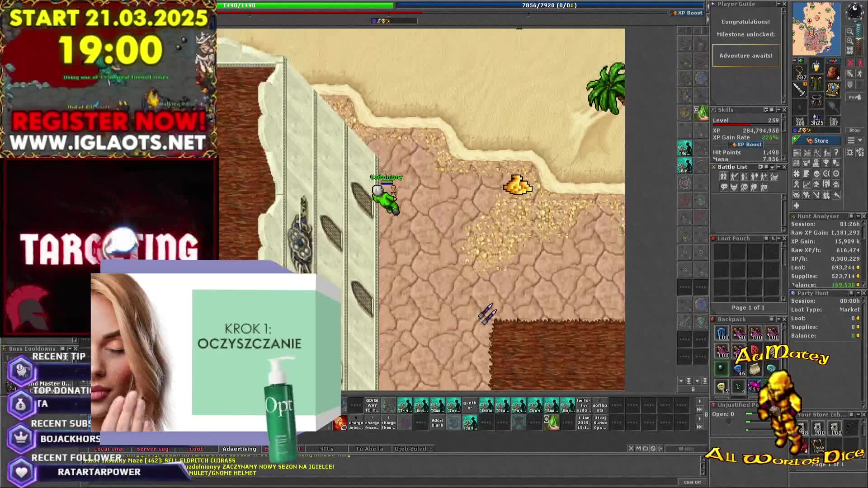Open the Tu Abella chat tab

(369, 449)
